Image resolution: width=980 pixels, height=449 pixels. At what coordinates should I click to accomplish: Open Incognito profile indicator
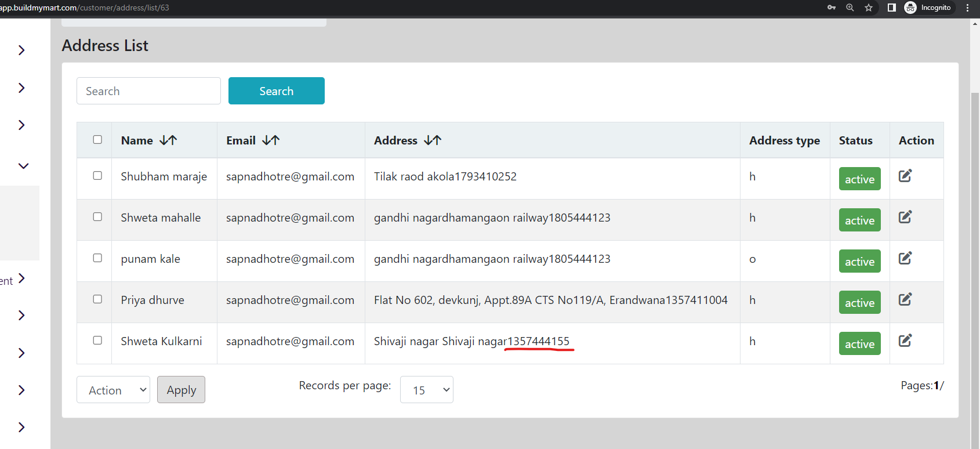pyautogui.click(x=928, y=8)
